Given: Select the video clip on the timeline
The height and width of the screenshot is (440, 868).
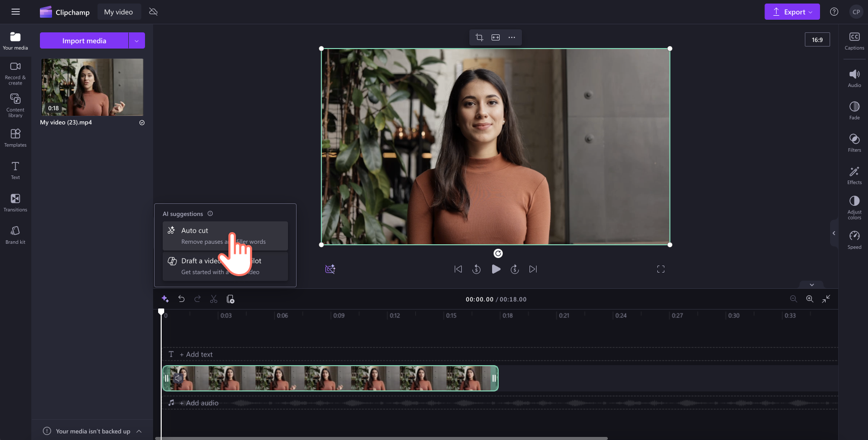Looking at the screenshot, I should coord(330,378).
